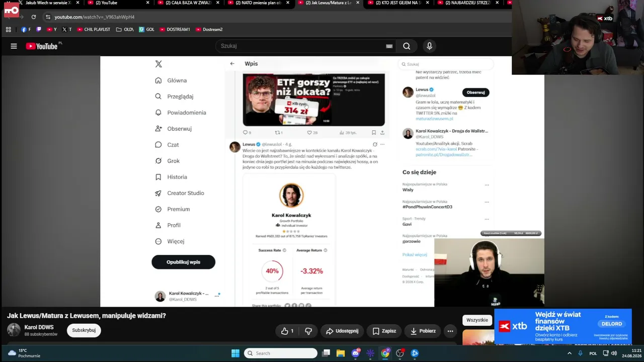Show hidden tray icons chevron
The image size is (644, 362).
570,353
